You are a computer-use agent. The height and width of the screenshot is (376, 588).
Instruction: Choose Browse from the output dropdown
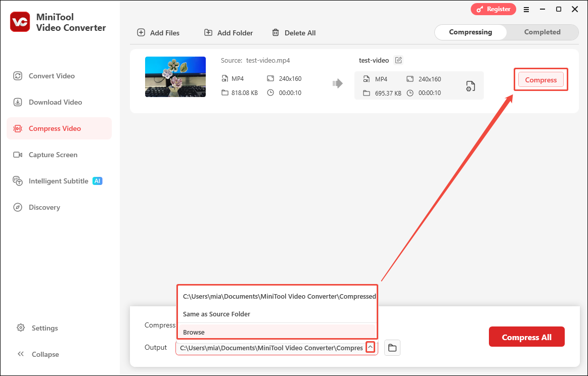[x=194, y=332]
